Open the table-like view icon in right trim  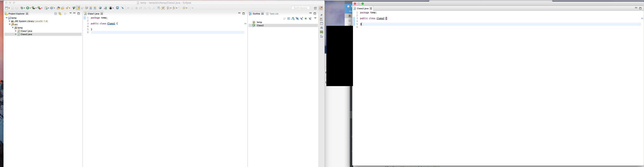[x=322, y=23]
